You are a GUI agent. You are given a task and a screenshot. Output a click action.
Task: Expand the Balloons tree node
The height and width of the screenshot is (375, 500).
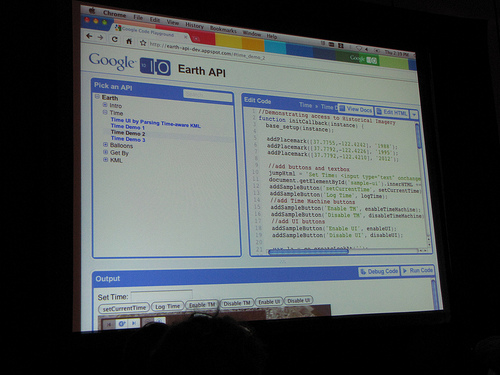(x=105, y=145)
